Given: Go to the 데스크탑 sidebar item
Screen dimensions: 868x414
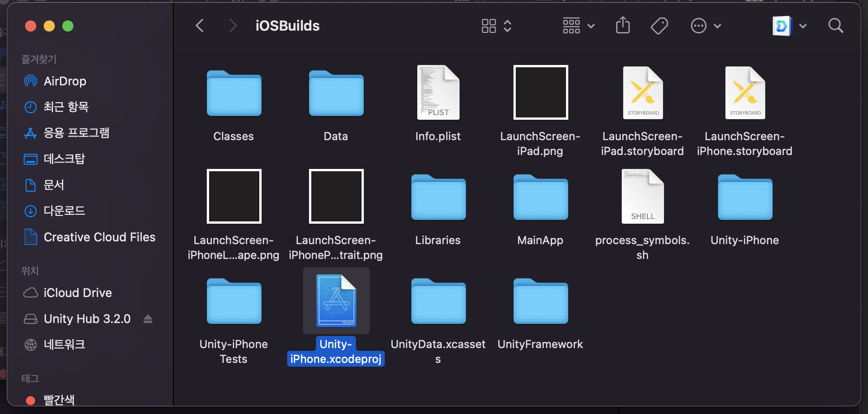Looking at the screenshot, I should tap(54, 159).
